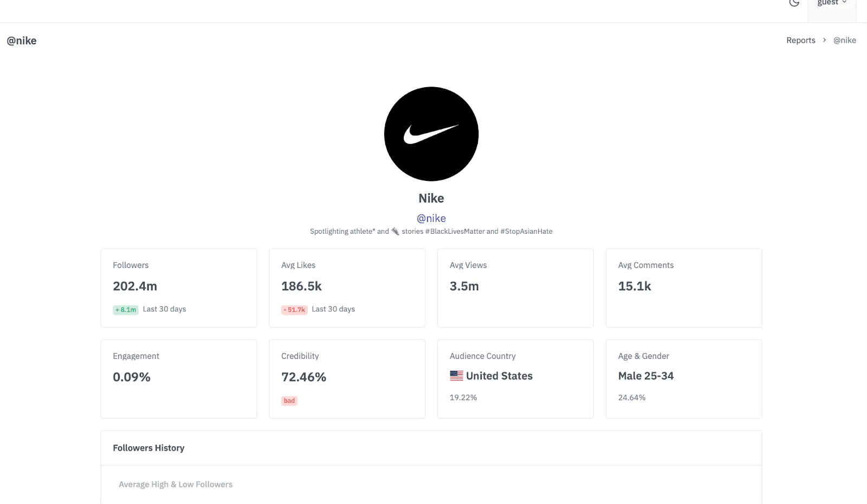Image resolution: width=867 pixels, height=504 pixels.
Task: Click the chevron in the breadcrumb trail
Action: click(x=824, y=40)
